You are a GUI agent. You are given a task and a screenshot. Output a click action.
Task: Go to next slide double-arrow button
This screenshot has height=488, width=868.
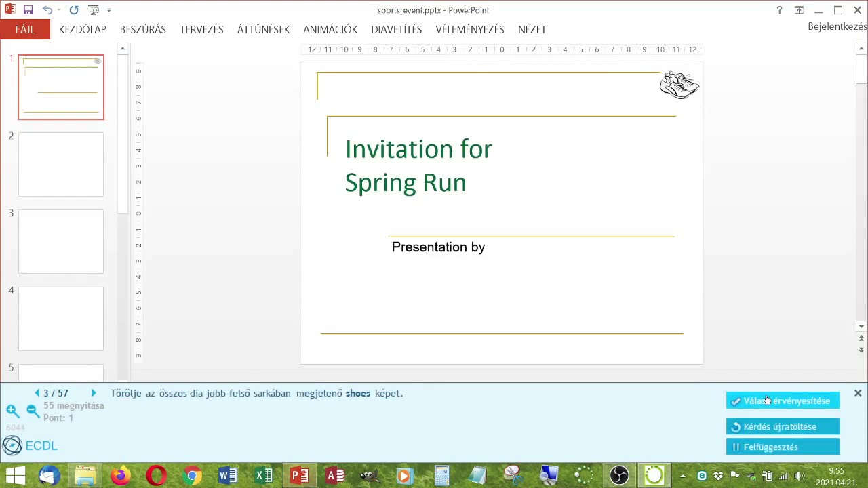point(861,350)
